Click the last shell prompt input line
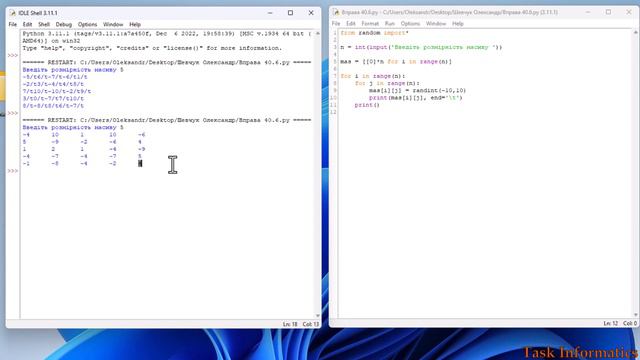640x360 pixels. click(167, 171)
